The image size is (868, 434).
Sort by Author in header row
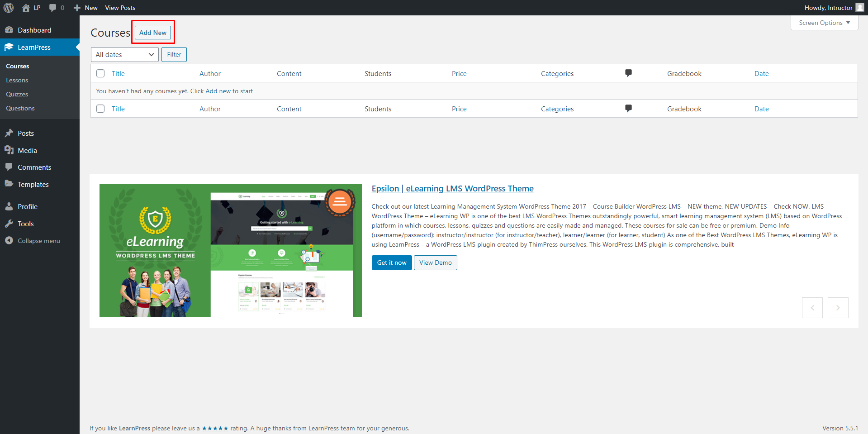point(210,73)
